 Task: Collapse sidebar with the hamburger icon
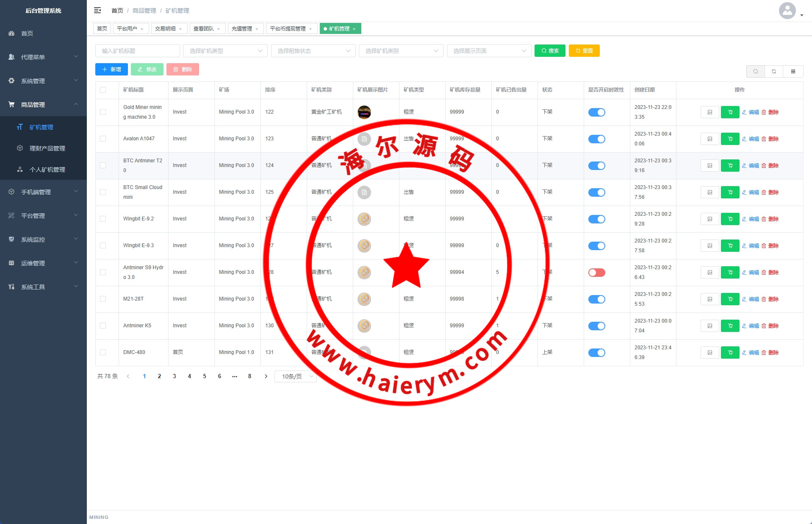pyautogui.click(x=97, y=10)
